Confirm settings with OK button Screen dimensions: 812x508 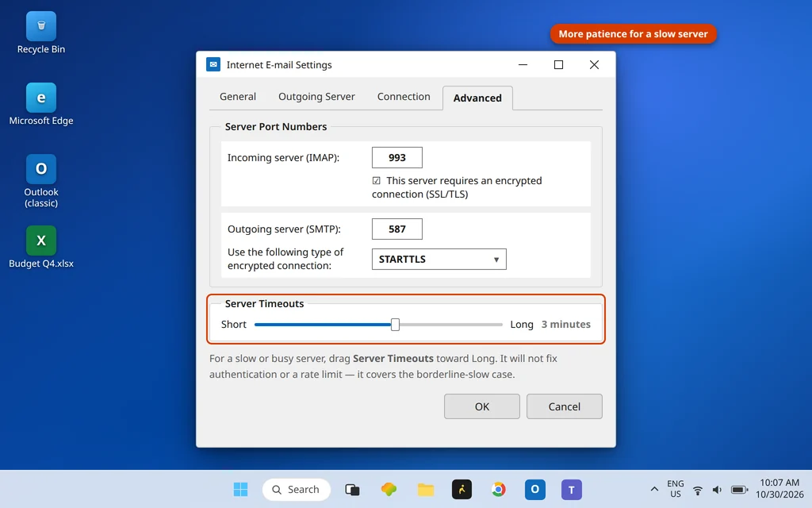tap(481, 406)
